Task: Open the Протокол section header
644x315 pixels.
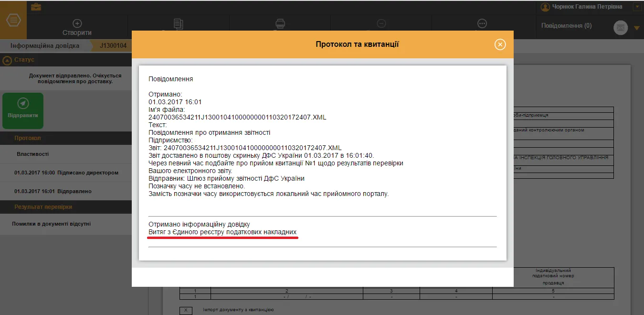Action: [x=66, y=138]
